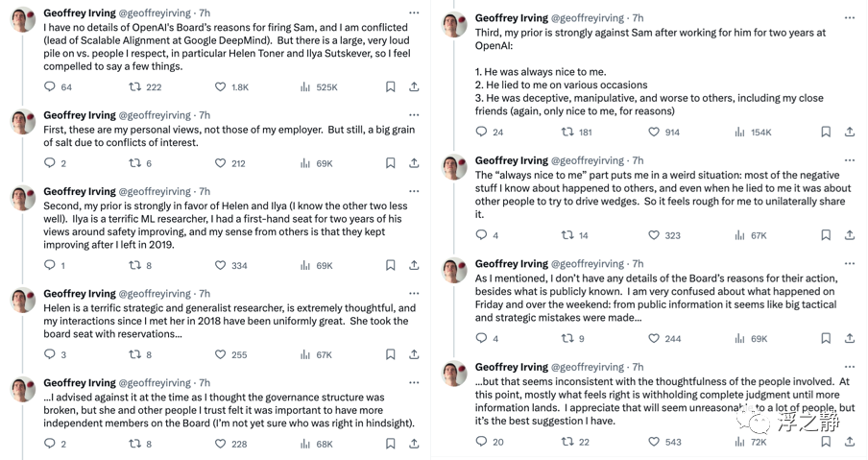Screen dimensions: 868x460
Task: Click Geoffrey Irving avatar on "Second, my prior" tweet
Action: [x=24, y=198]
